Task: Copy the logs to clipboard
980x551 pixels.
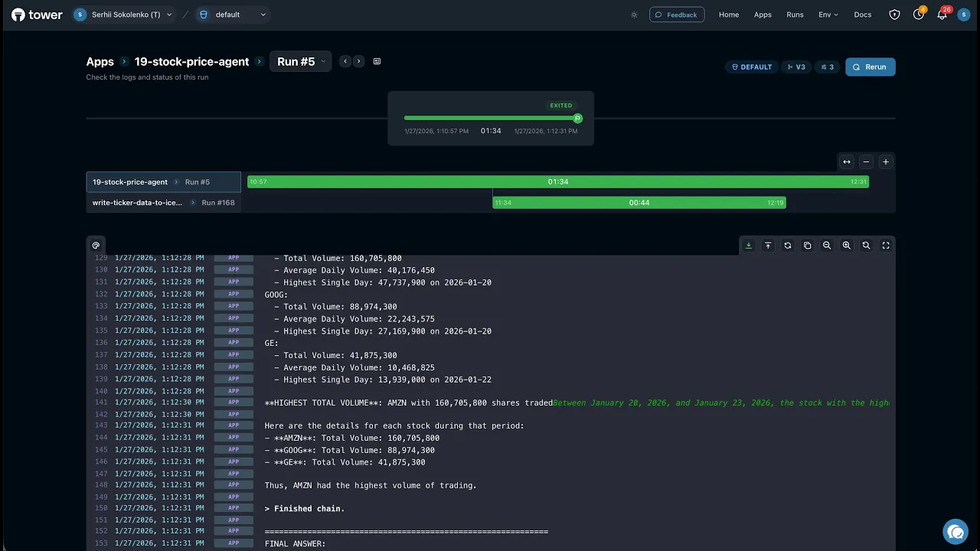Action: (807, 246)
